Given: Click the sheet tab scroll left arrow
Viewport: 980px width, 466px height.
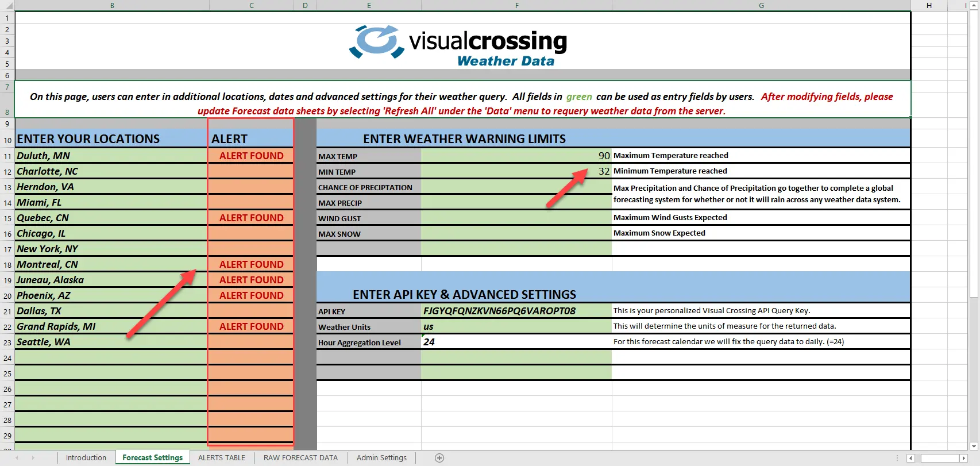Looking at the screenshot, I should pyautogui.click(x=17, y=458).
